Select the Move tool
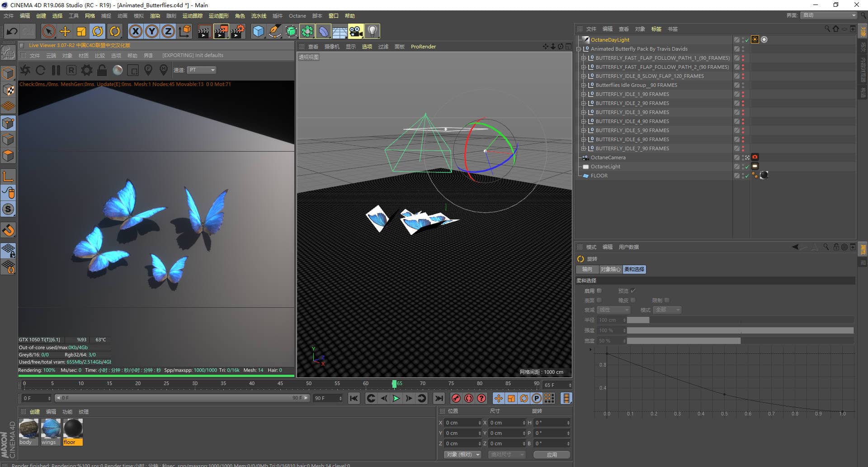The image size is (868, 467). pos(65,31)
